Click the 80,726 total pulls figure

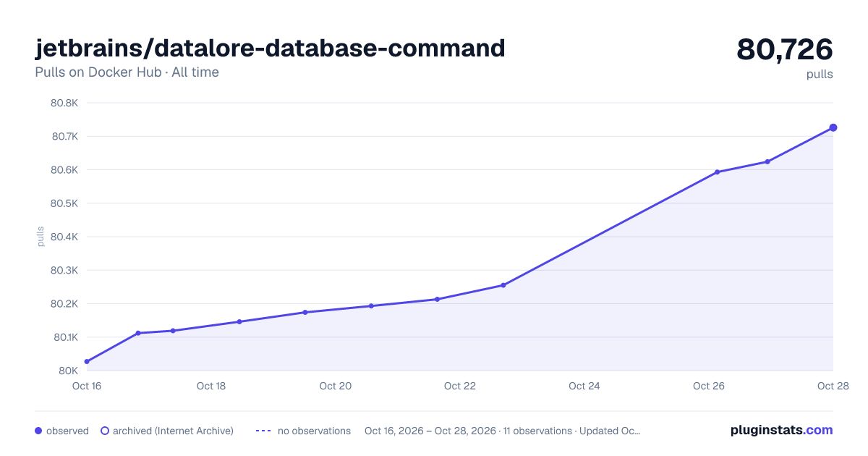coord(785,49)
